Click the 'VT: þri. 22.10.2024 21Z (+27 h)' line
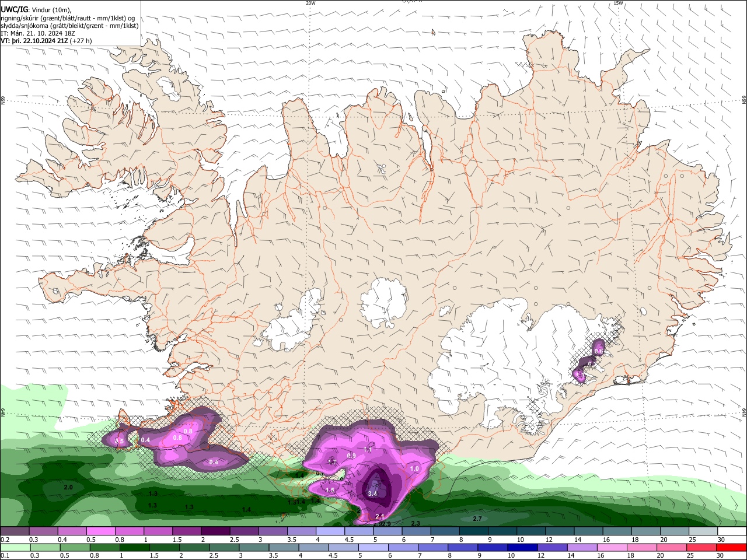The height and width of the screenshot is (560, 747). coord(46,41)
